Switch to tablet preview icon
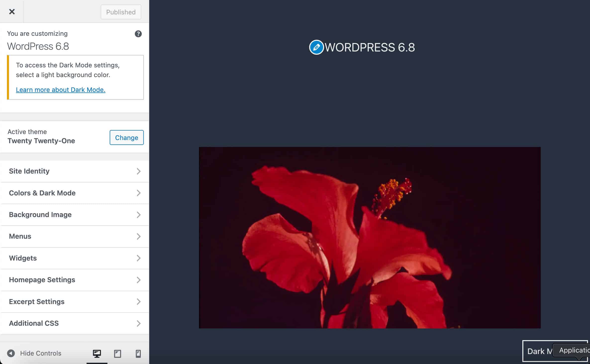590x364 pixels. (x=117, y=353)
